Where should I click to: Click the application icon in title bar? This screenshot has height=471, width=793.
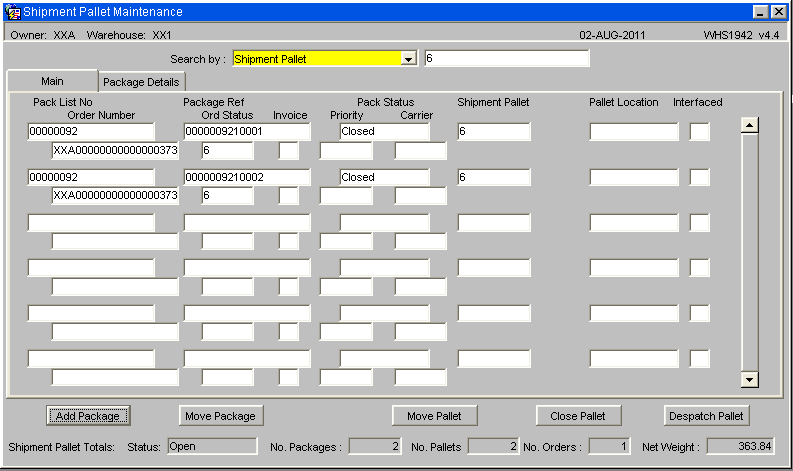[x=13, y=12]
